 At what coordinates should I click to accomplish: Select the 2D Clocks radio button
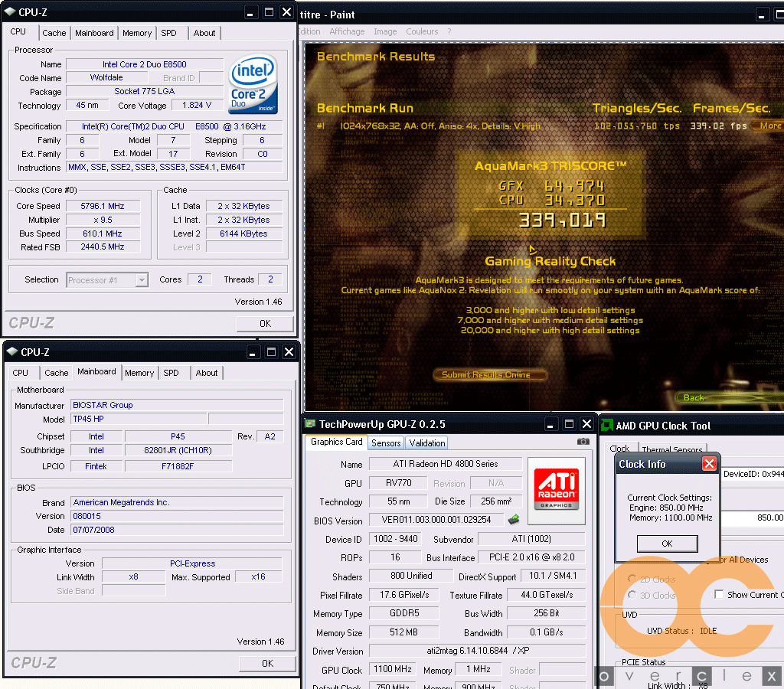point(632,579)
